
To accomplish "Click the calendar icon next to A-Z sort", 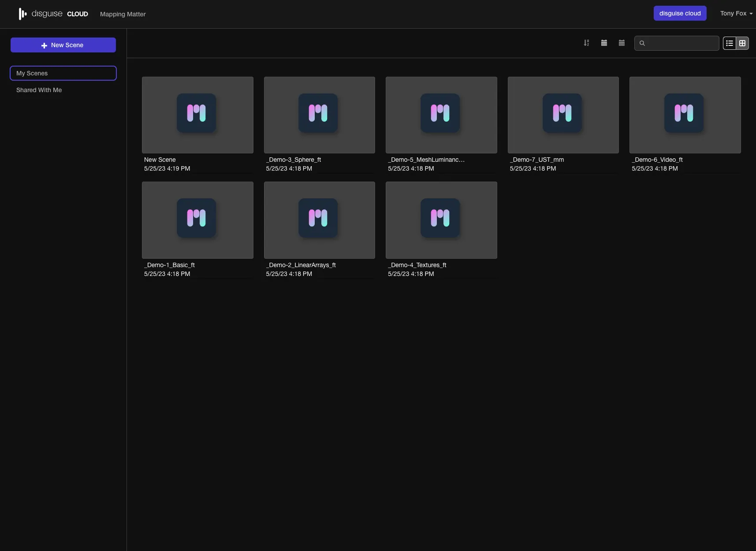I will pyautogui.click(x=604, y=43).
